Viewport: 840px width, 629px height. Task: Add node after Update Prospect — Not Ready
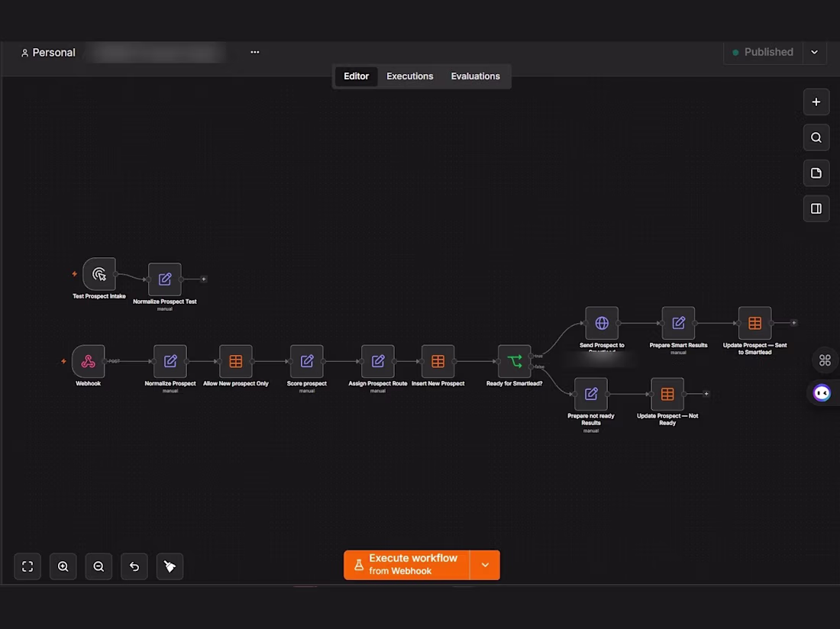pyautogui.click(x=706, y=394)
